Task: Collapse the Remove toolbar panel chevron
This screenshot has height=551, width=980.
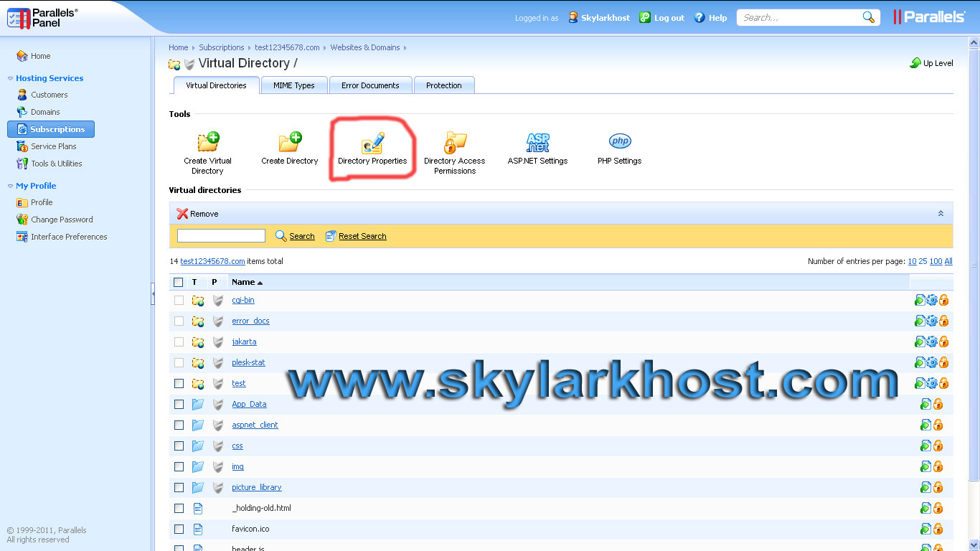Action: (941, 214)
